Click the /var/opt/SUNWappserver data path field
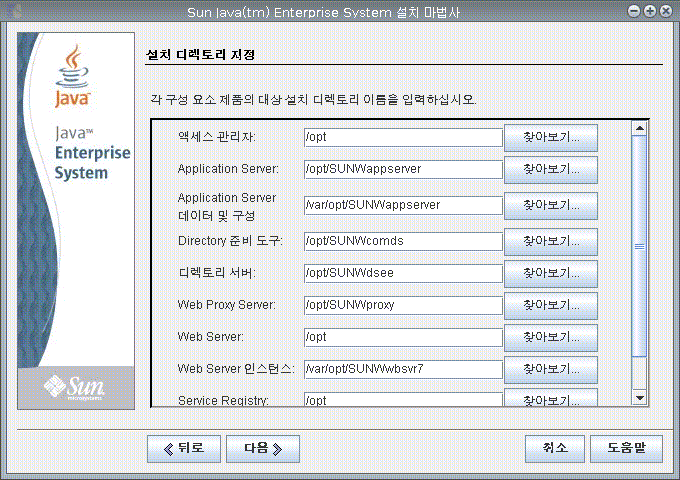Viewport: 680px width, 480px height. pos(403,205)
